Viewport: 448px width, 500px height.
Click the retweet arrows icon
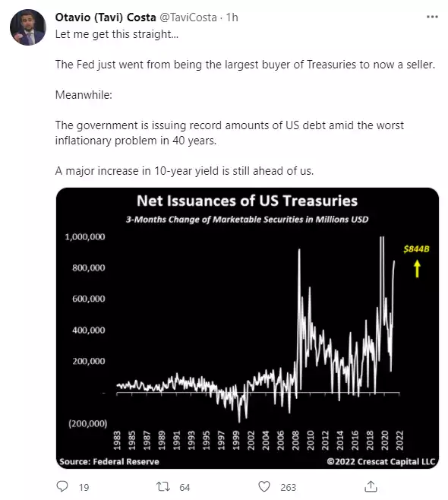pos(163,486)
